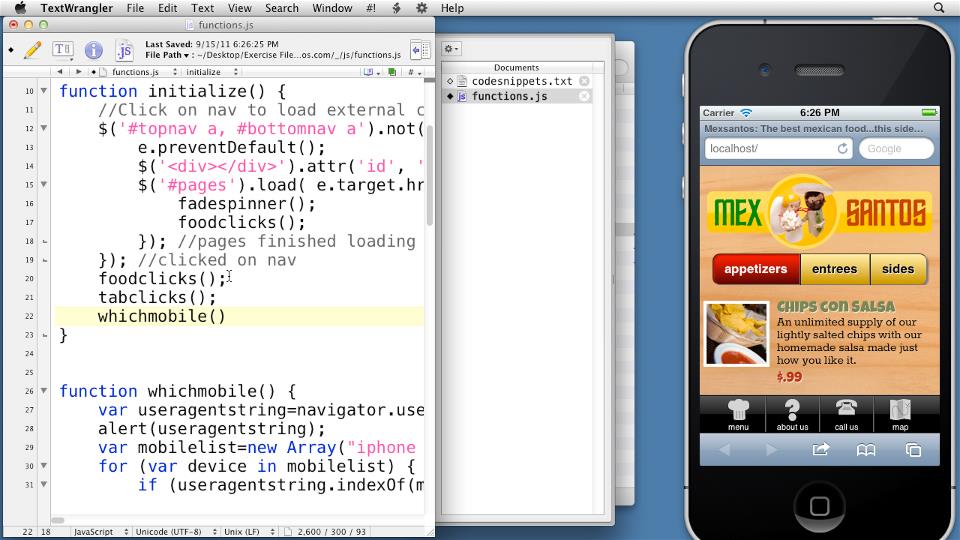The width and height of the screenshot is (960, 540).
Task: Tap the chips con salsa thumbnail
Action: pyautogui.click(x=736, y=334)
